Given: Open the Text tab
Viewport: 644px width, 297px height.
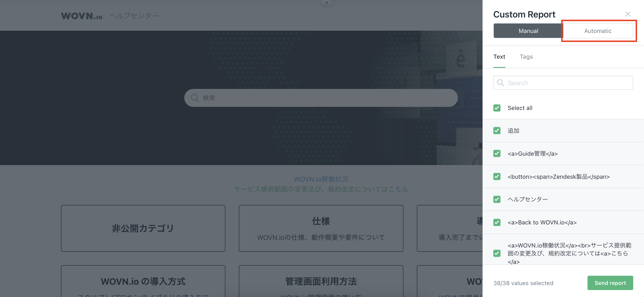Looking at the screenshot, I should [x=499, y=57].
